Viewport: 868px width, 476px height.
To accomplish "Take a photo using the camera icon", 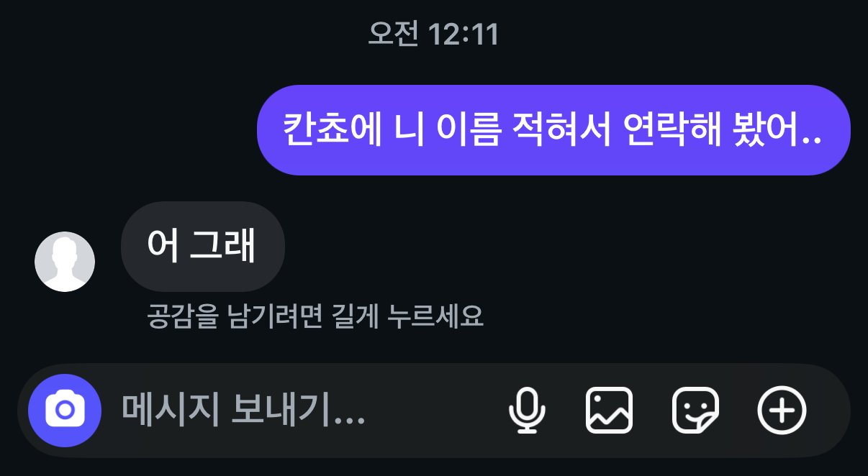I will pyautogui.click(x=65, y=411).
